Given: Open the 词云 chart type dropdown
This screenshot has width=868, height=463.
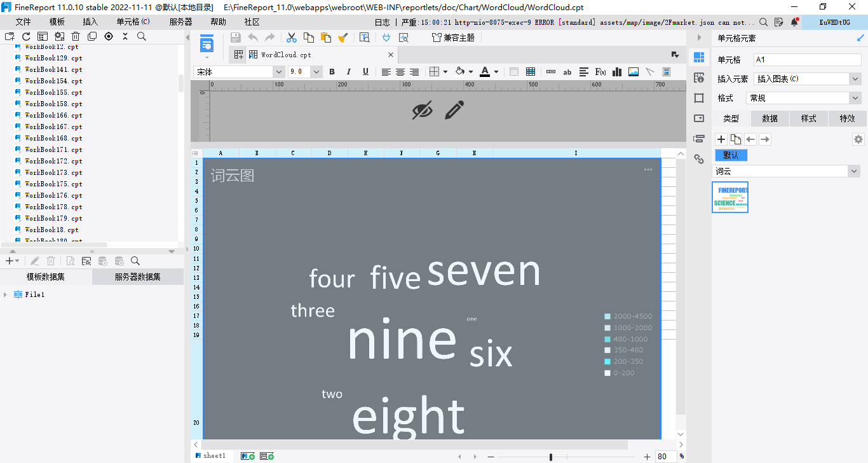Looking at the screenshot, I should [853, 172].
